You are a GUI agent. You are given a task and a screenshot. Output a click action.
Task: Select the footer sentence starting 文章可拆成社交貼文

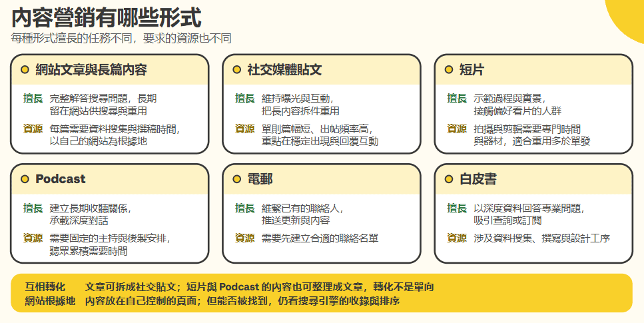coord(259,287)
